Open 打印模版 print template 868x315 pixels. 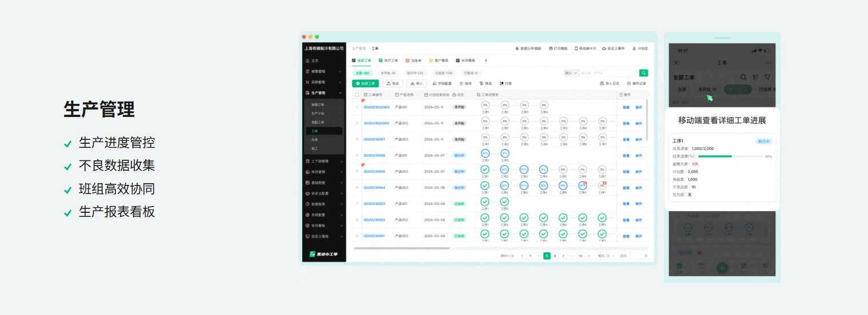(558, 49)
